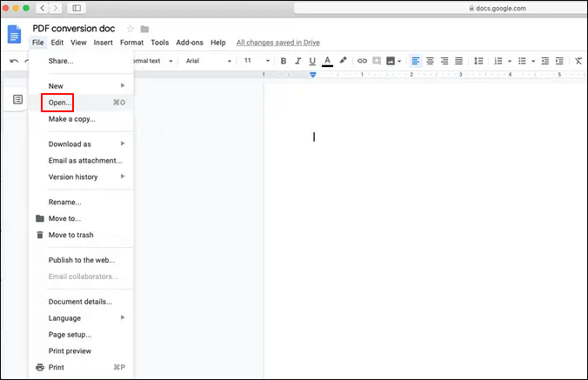This screenshot has height=380, width=588.
Task: Toggle italic formatting
Action: [x=298, y=61]
